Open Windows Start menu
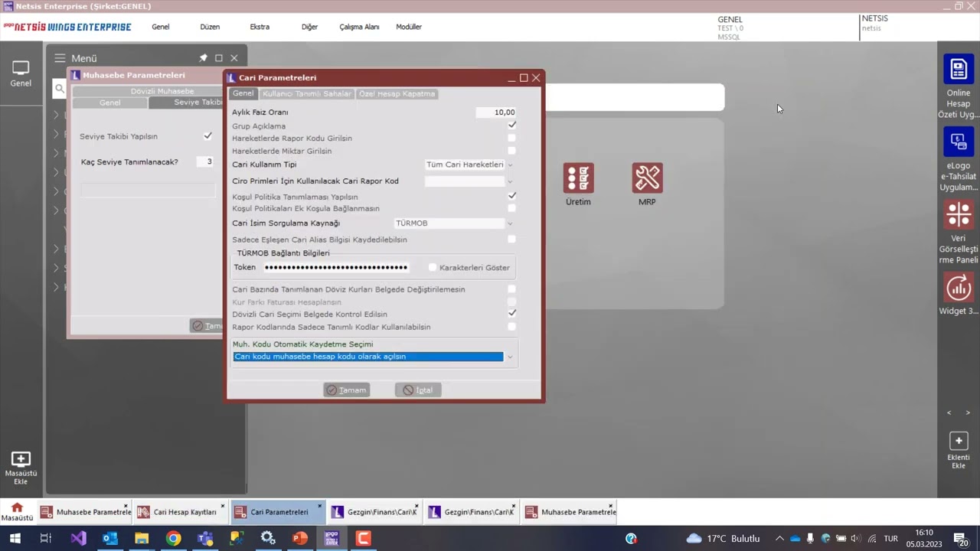 15,538
